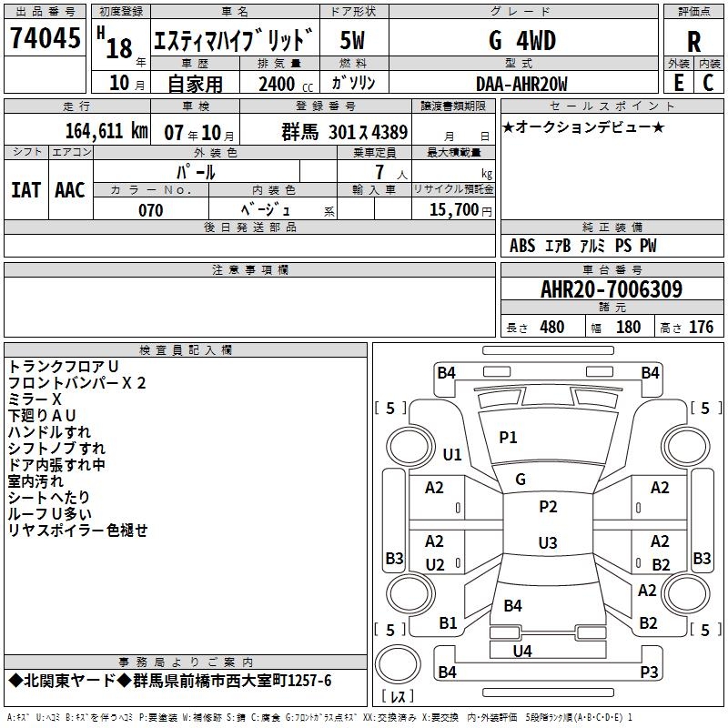
Task: Select the U3 mark on the roof
Action: pyautogui.click(x=548, y=542)
